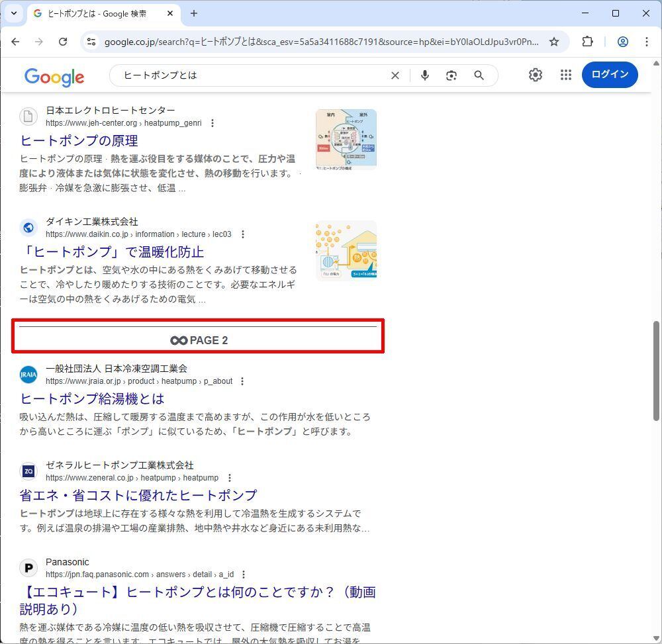Click the address bar URL
This screenshot has width=662, height=644.
(321, 42)
